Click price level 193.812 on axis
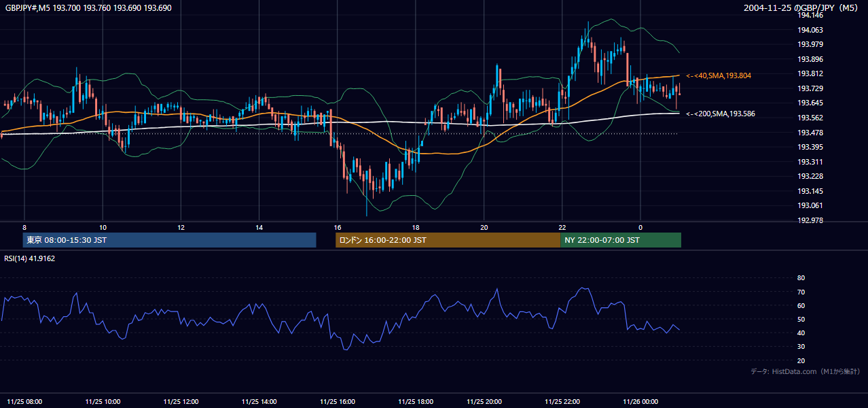The width and height of the screenshot is (868, 408). tap(810, 73)
